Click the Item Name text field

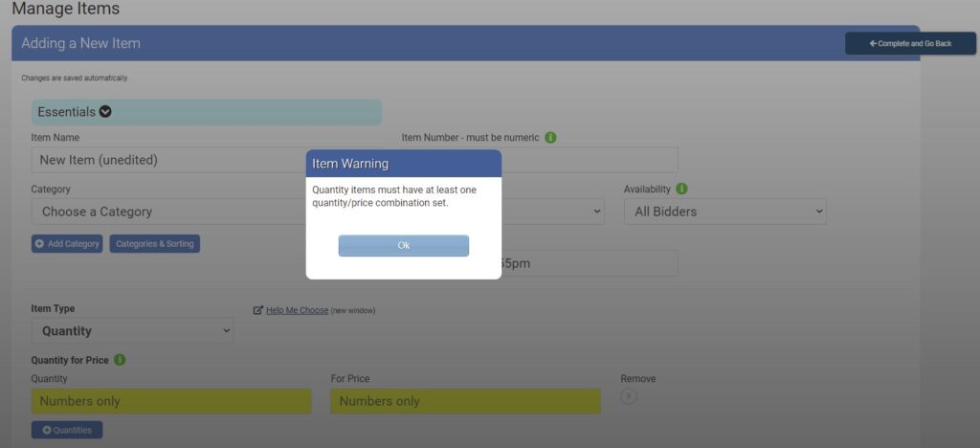click(x=167, y=160)
